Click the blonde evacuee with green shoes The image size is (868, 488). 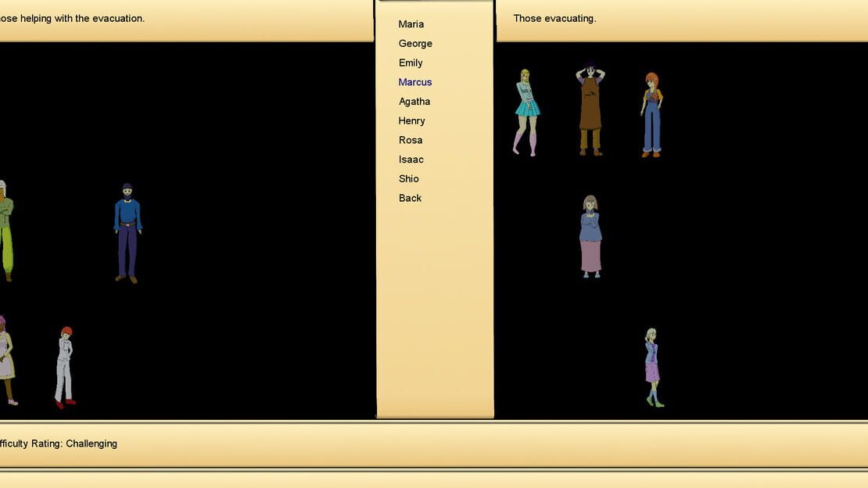click(653, 368)
